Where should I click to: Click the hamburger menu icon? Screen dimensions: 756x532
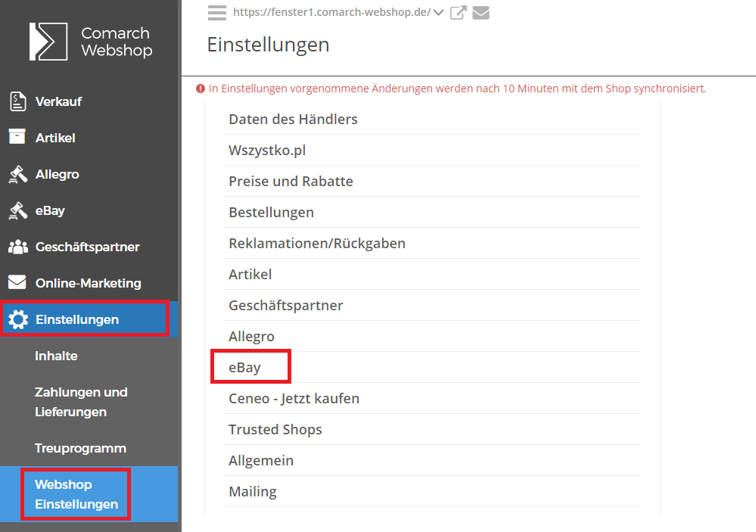(x=217, y=13)
